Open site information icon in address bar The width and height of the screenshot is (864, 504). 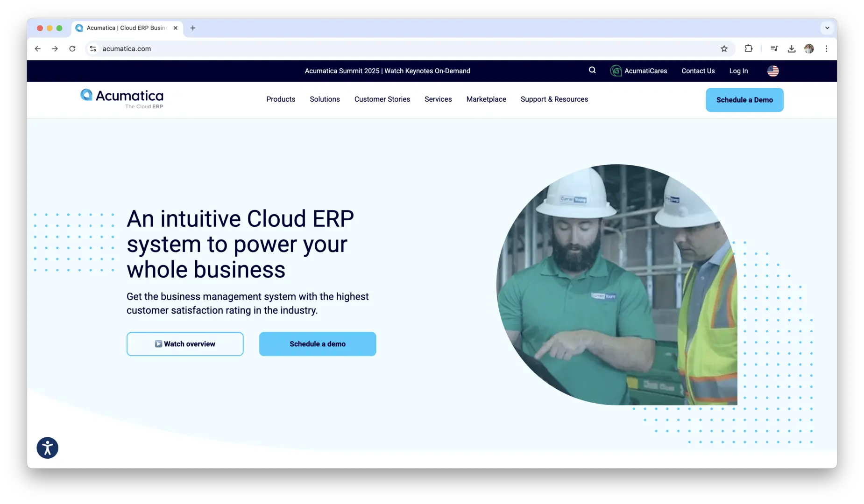(x=93, y=49)
